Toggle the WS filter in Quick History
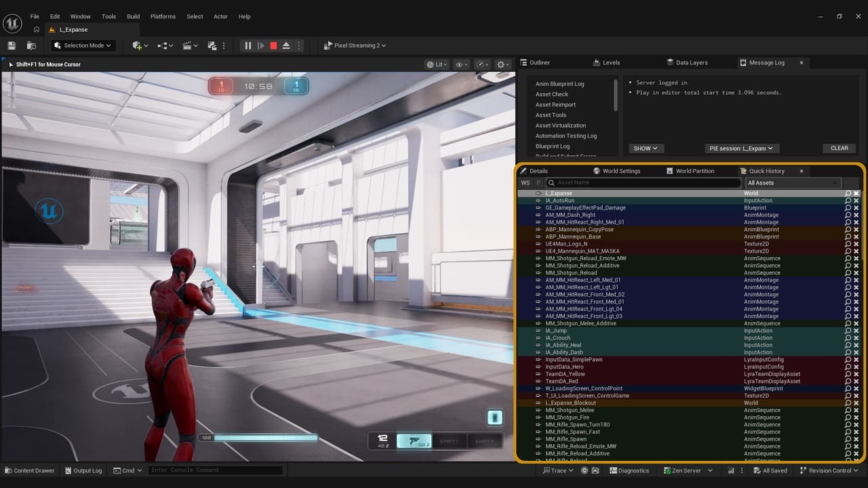 [526, 183]
